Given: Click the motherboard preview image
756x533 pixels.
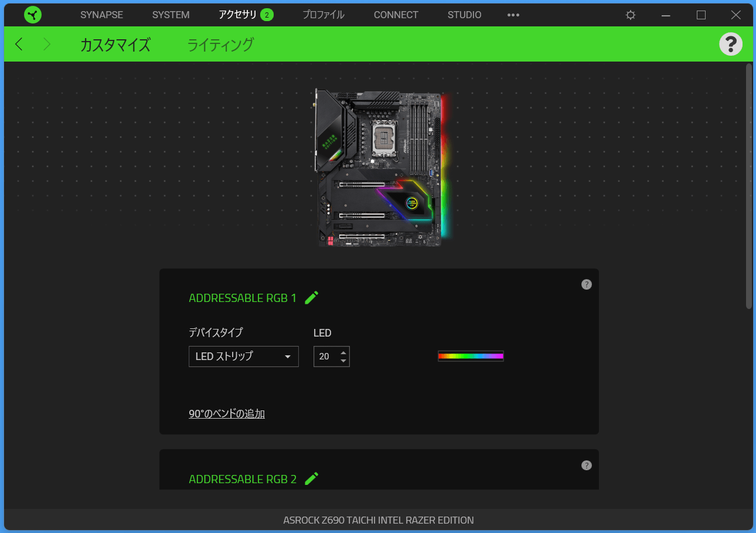Looking at the screenshot, I should point(383,168).
